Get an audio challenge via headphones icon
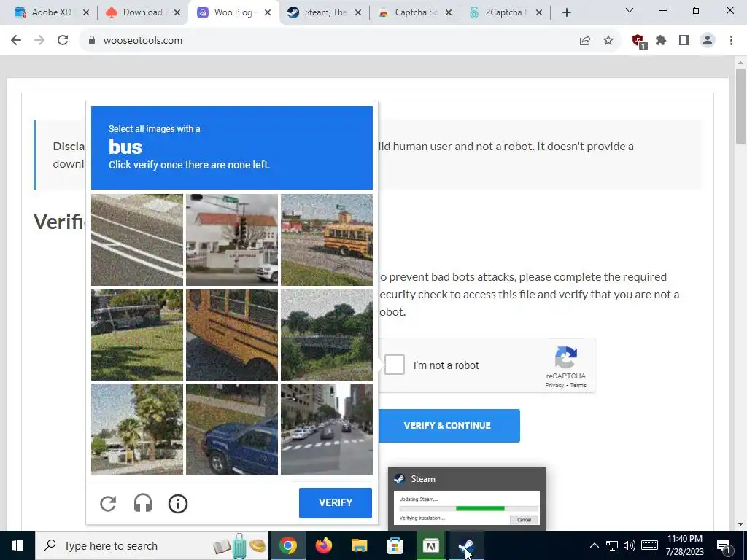The image size is (747, 560). point(143,503)
